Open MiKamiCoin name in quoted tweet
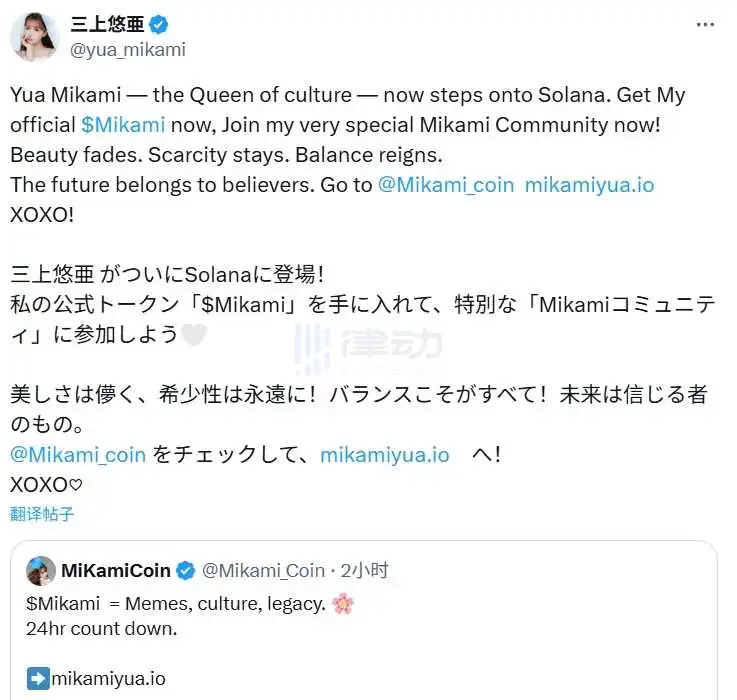 pos(116,571)
